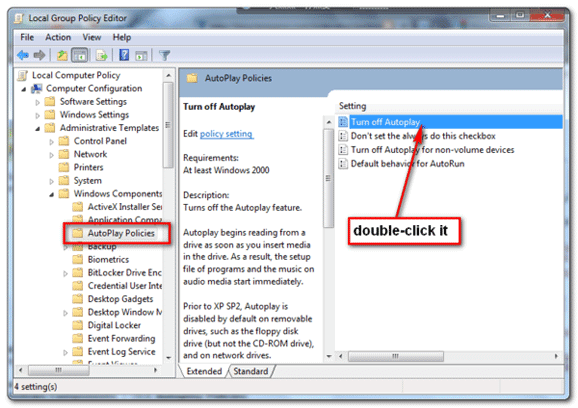Select AutoPlay Policies in the tree
Image resolution: width=578 pixels, height=408 pixels.
[x=121, y=233]
